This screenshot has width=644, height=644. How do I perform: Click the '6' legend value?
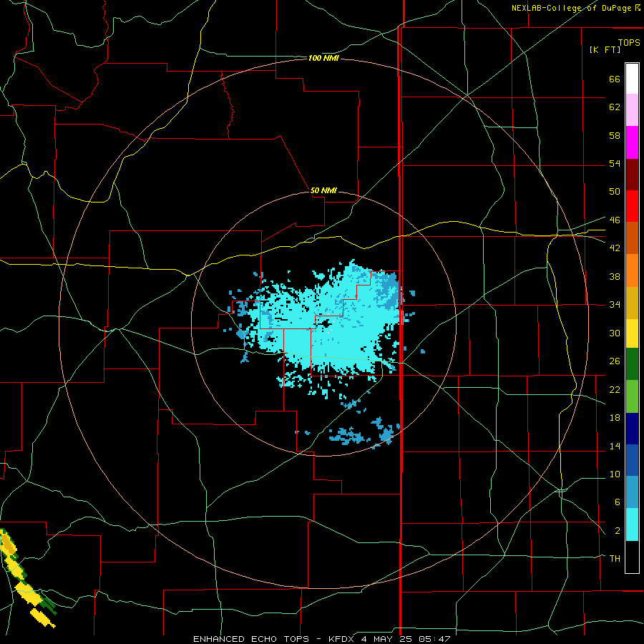coord(618,502)
